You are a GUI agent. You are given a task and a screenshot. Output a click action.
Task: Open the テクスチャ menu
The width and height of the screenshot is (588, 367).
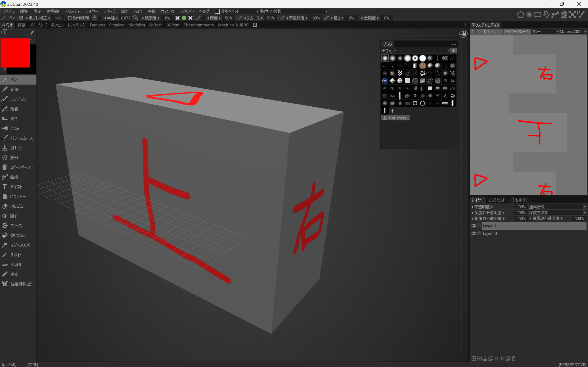72,11
